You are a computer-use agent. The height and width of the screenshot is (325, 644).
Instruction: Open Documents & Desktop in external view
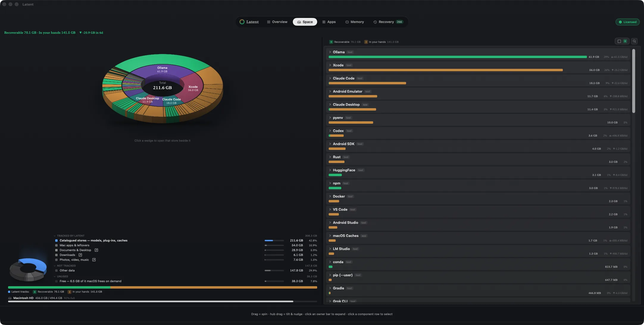(96, 250)
